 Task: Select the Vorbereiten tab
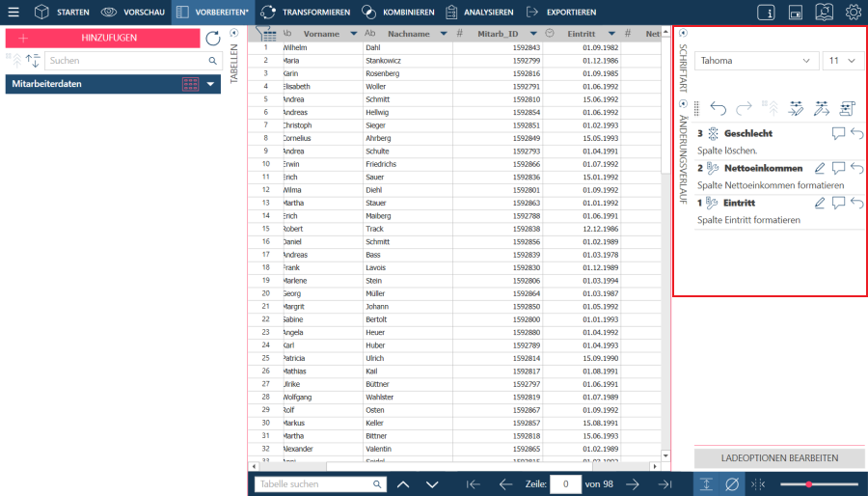(213, 13)
